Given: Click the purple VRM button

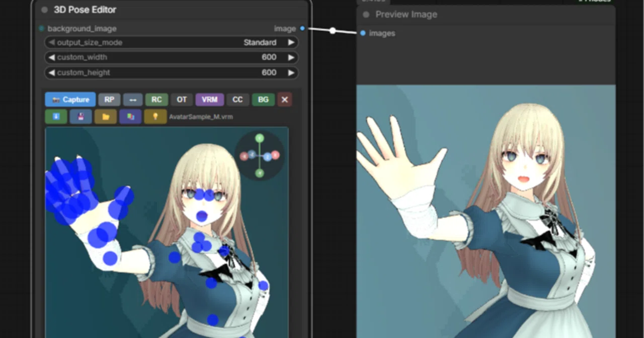Looking at the screenshot, I should [209, 100].
